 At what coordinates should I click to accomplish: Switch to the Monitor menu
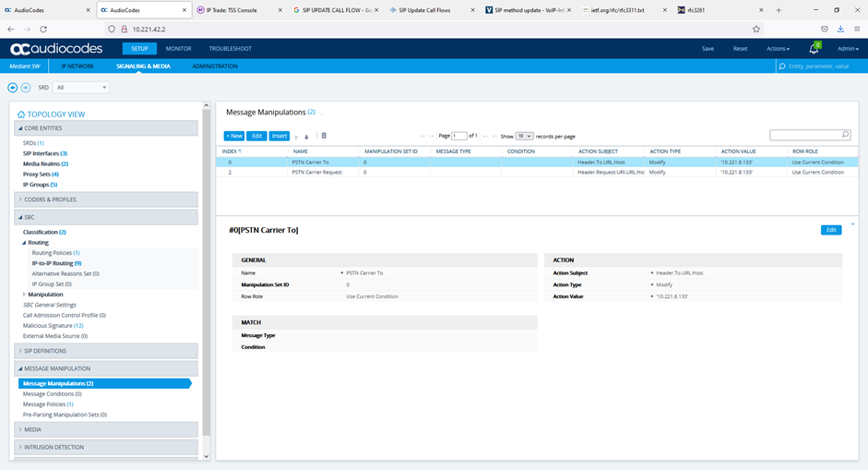click(178, 49)
